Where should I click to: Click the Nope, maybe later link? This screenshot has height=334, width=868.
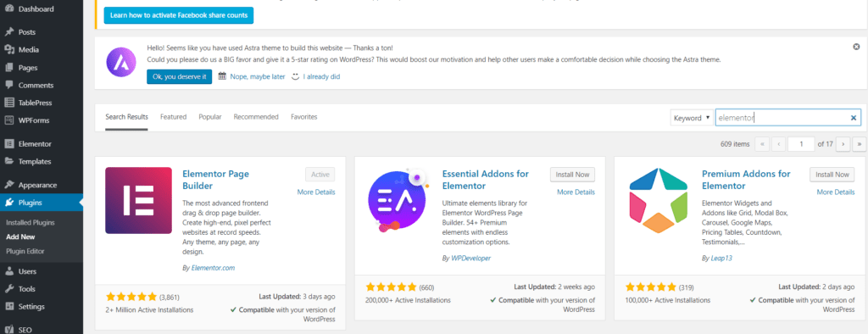(x=258, y=76)
